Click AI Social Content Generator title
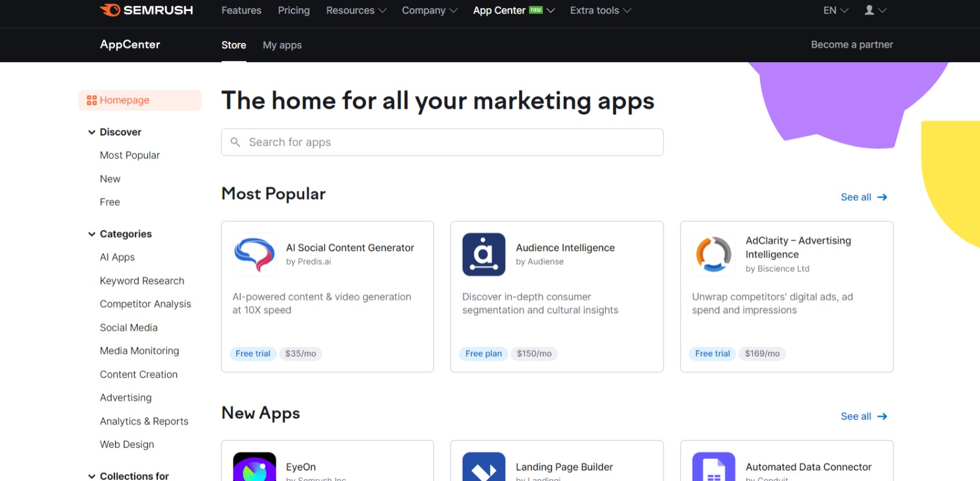Screen dimensions: 980x481 350,247
